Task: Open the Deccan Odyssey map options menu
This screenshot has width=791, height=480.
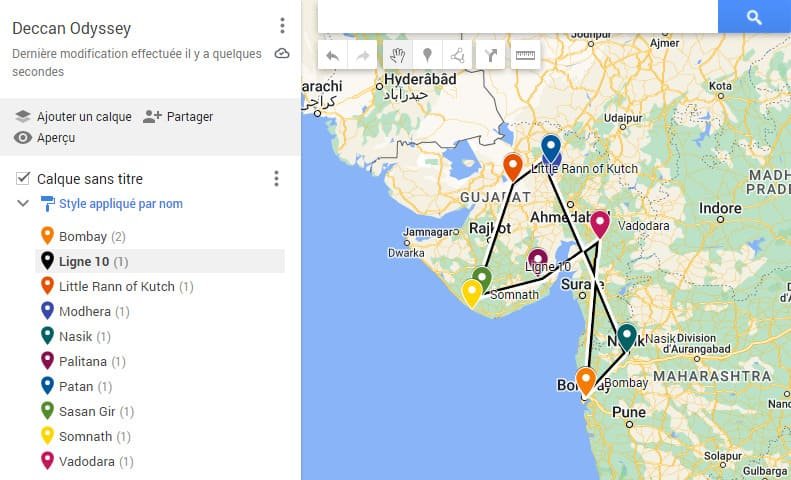Action: [282, 26]
